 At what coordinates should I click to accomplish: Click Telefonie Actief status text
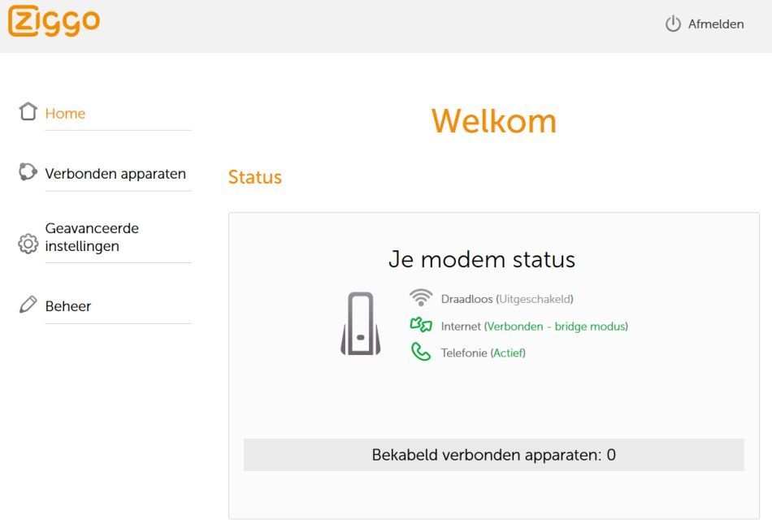483,353
